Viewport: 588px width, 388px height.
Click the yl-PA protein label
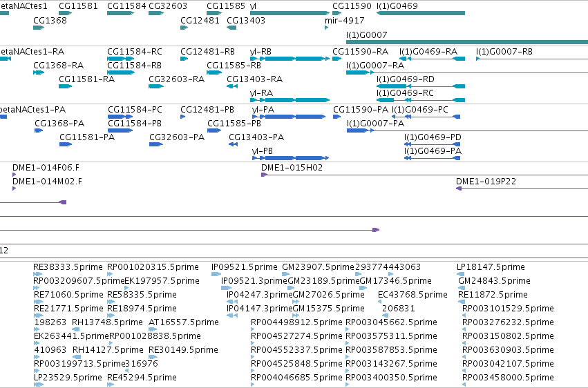tap(263, 109)
